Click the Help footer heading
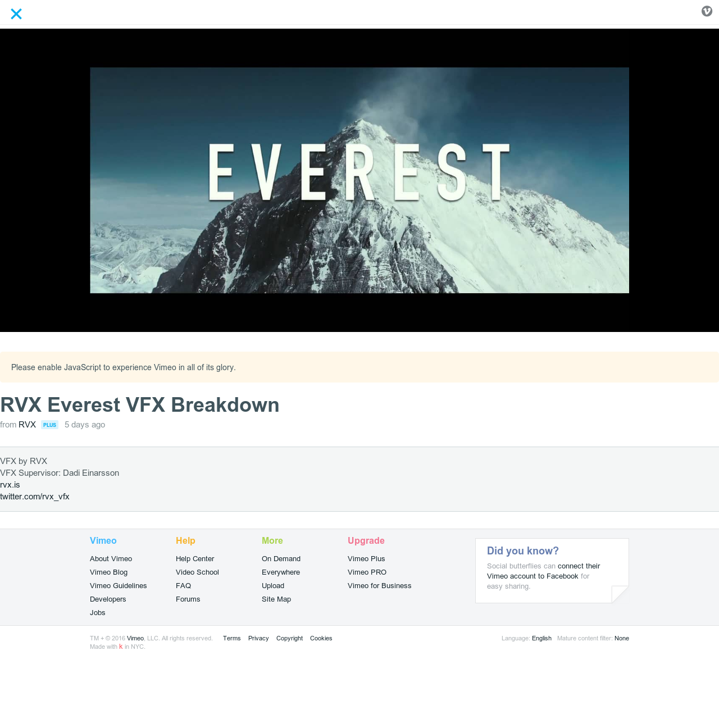 [185, 540]
